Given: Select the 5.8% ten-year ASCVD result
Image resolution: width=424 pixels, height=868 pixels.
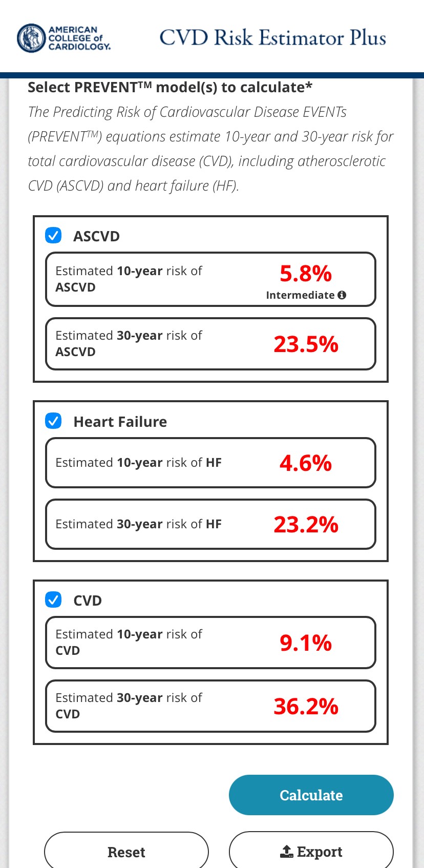Looking at the screenshot, I should [x=306, y=274].
